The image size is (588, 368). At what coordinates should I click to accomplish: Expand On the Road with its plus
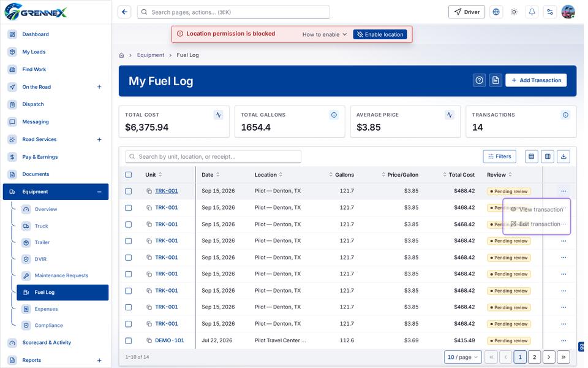point(99,87)
